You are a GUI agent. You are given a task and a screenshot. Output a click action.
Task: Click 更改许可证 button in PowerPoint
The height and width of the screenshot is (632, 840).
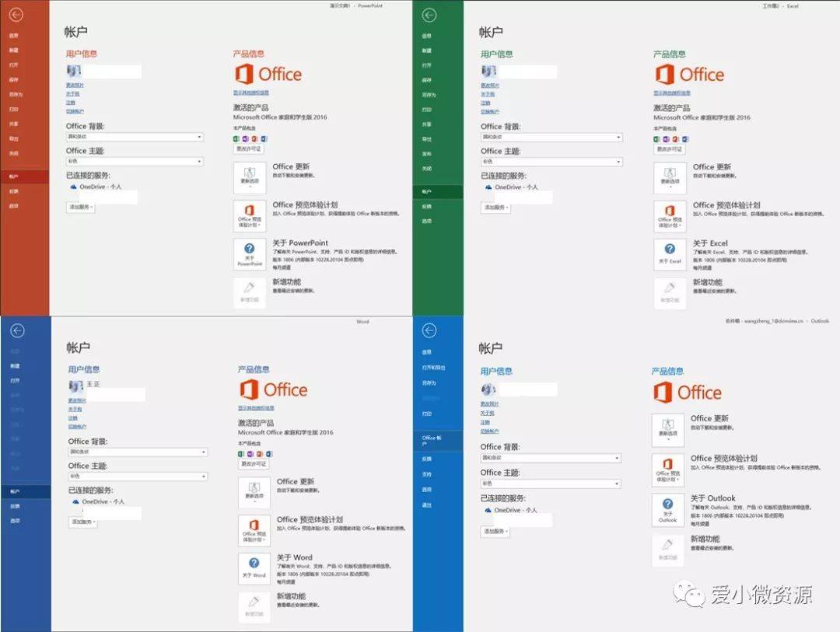tap(249, 149)
